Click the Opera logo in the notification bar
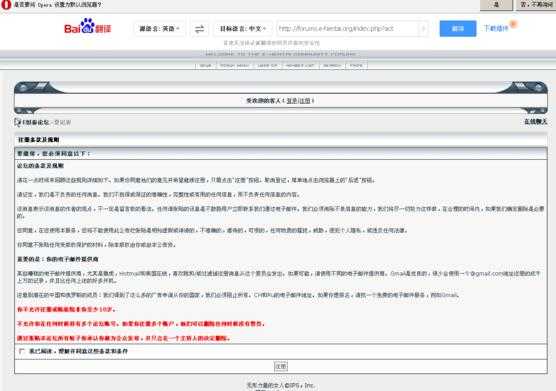This screenshot has height=391, width=556. click(6, 5)
